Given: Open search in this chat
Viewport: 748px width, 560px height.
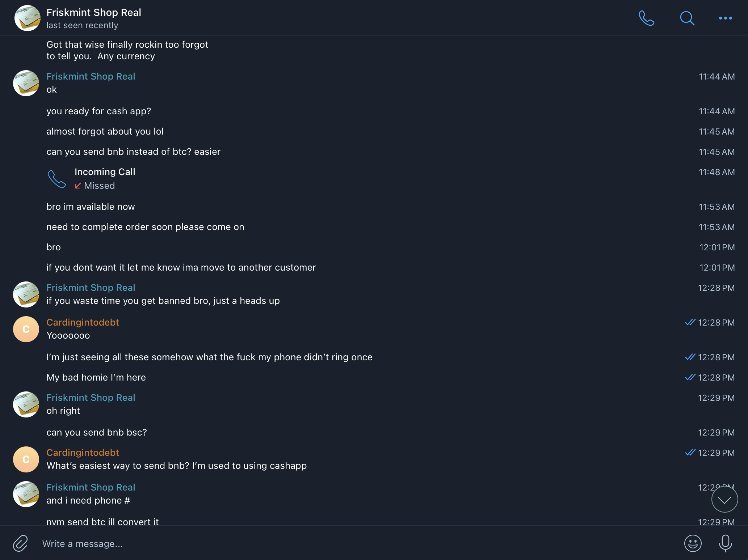Looking at the screenshot, I should coord(687,18).
